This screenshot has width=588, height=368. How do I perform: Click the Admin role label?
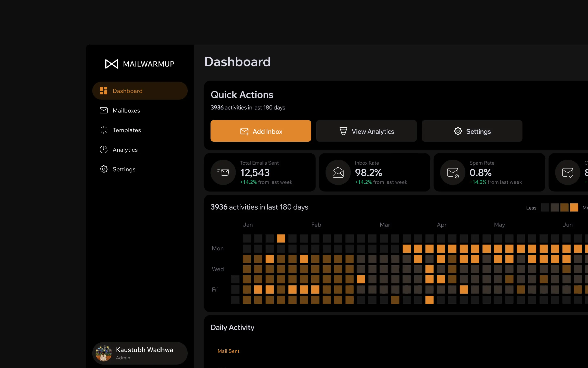tap(123, 358)
